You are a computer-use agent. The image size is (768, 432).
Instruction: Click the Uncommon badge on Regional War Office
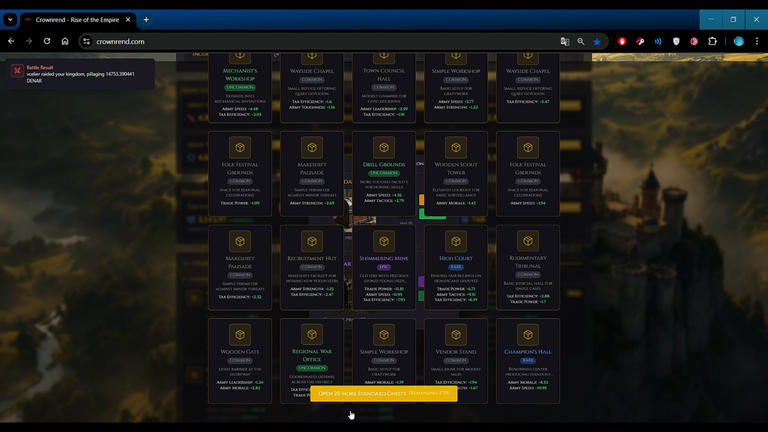312,368
